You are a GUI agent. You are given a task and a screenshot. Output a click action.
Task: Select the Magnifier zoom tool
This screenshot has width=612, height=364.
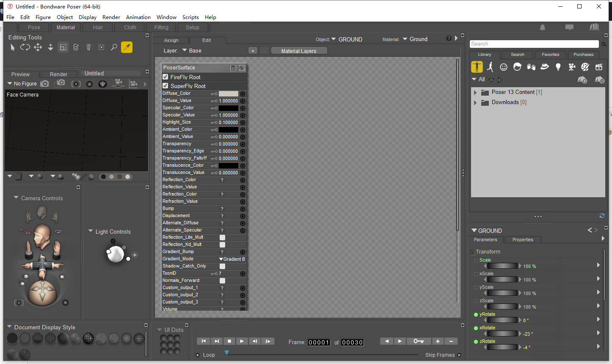click(x=114, y=47)
